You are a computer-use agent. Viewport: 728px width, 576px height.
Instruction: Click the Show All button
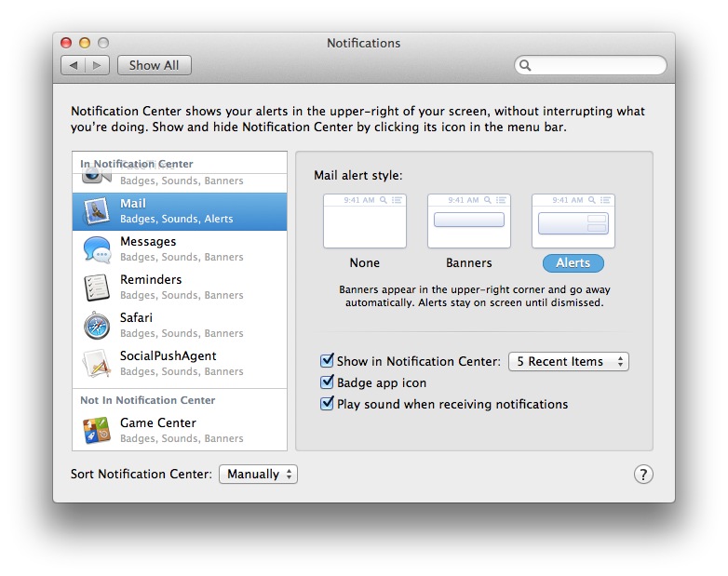(155, 65)
